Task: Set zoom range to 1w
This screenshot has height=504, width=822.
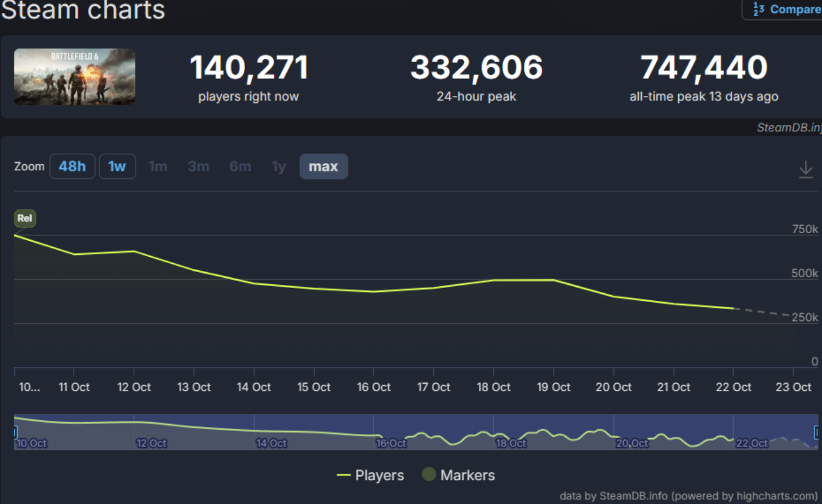Action: [117, 167]
